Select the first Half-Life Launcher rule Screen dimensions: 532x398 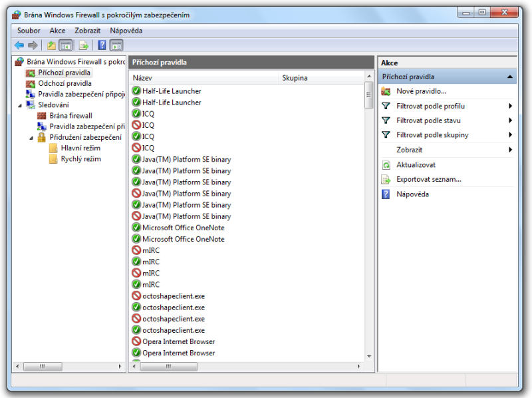pos(172,91)
